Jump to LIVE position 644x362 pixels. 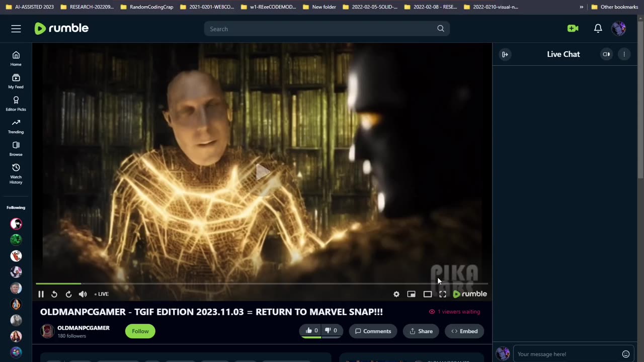(x=102, y=294)
